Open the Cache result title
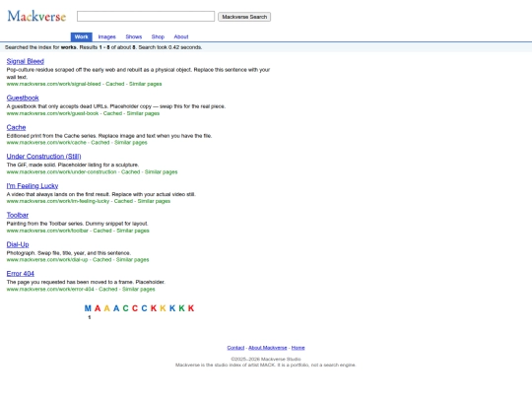 pyautogui.click(x=17, y=127)
